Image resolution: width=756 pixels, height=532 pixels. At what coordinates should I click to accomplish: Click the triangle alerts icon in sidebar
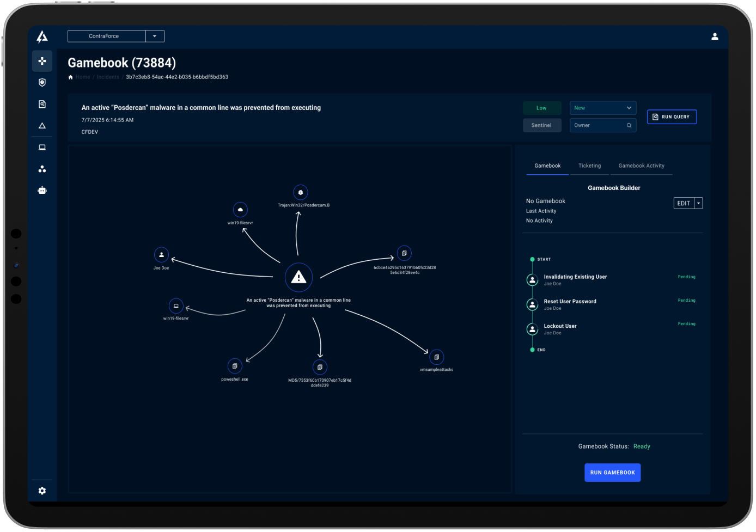point(42,125)
